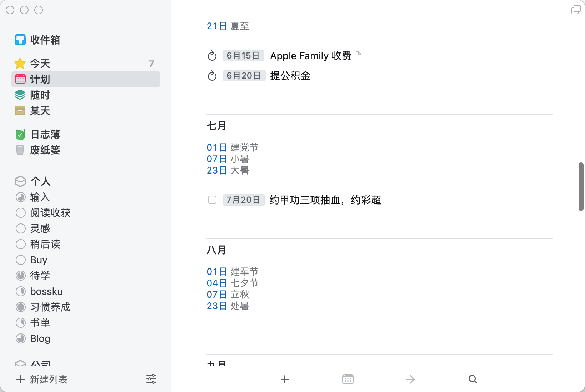Open sidebar filter settings sliders icon

pyautogui.click(x=151, y=379)
